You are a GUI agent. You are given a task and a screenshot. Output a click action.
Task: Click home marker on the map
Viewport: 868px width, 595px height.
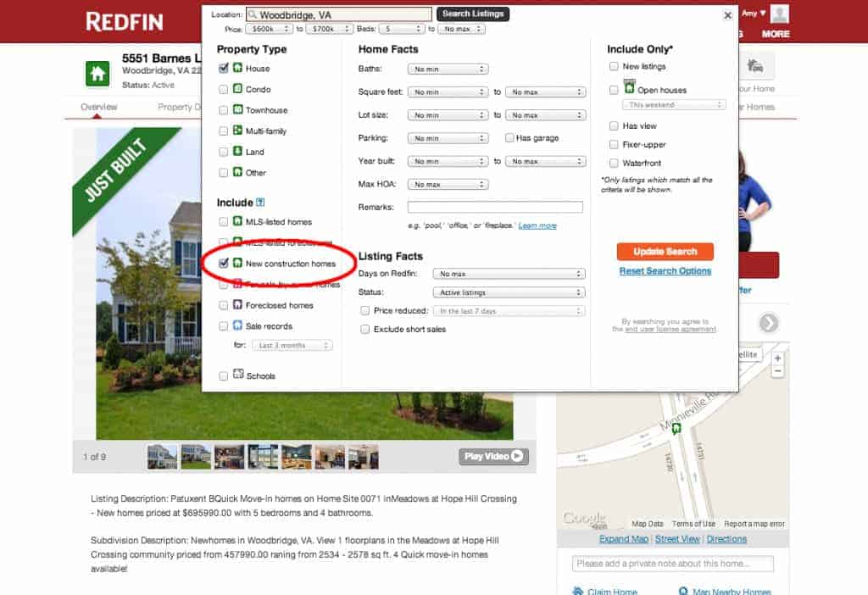[x=676, y=428]
